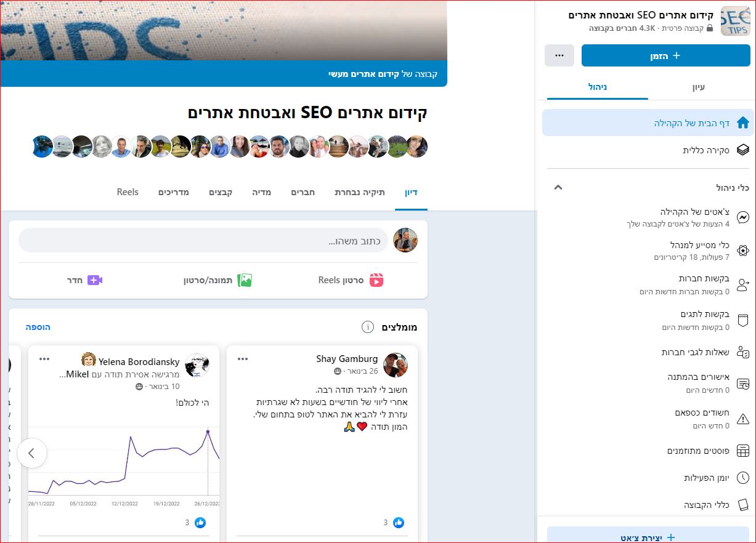Open the מדיה tab
The image size is (756, 543).
tap(262, 192)
